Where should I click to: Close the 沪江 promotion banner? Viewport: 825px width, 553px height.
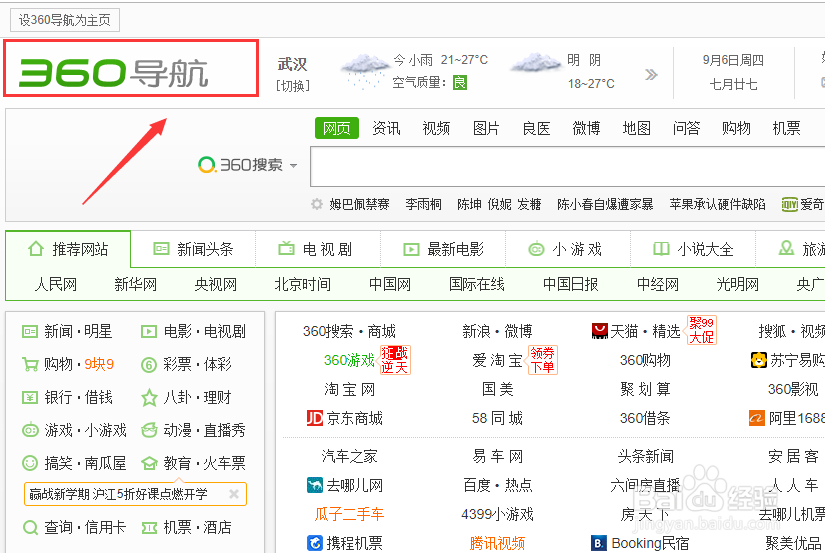[x=234, y=494]
